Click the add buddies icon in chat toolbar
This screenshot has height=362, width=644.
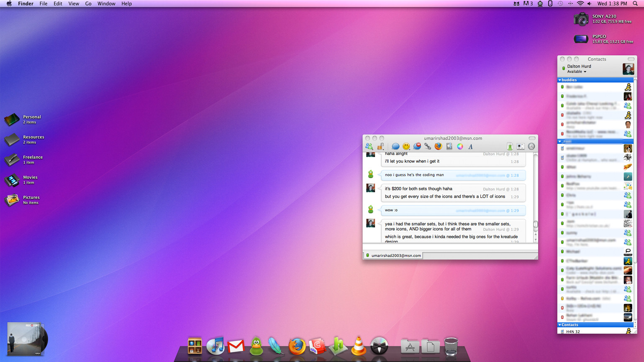[369, 146]
